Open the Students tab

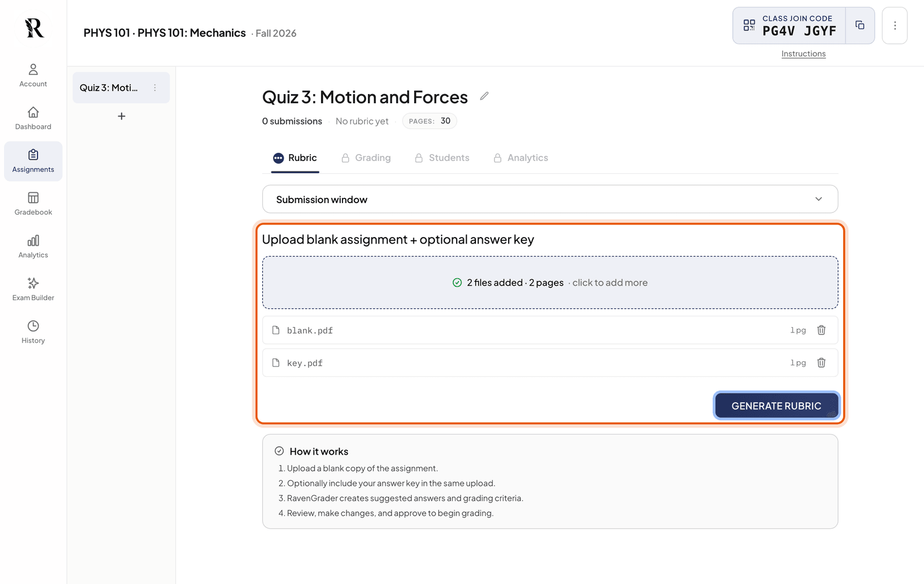[442, 158]
